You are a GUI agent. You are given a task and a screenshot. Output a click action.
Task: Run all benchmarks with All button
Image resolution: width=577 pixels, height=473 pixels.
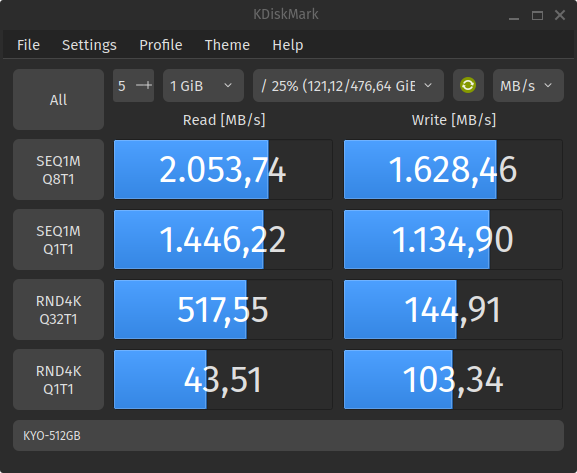coord(59,100)
